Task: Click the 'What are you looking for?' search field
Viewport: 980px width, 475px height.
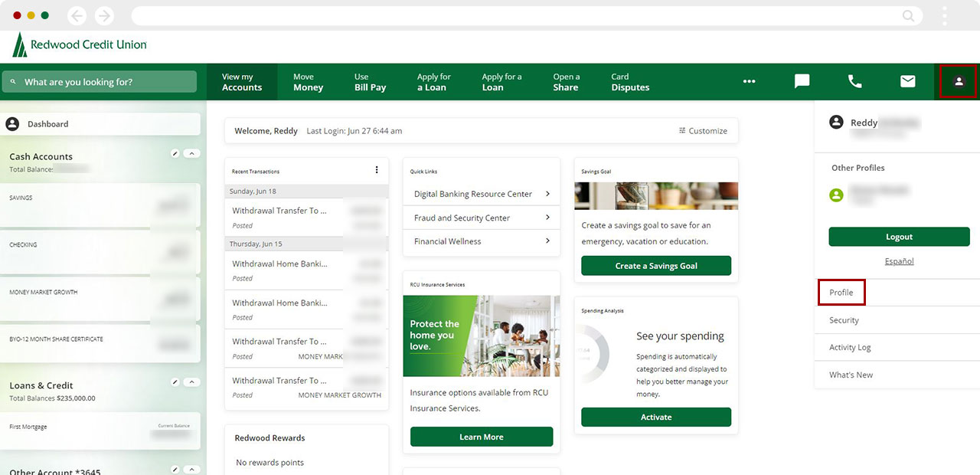Action: tap(100, 82)
